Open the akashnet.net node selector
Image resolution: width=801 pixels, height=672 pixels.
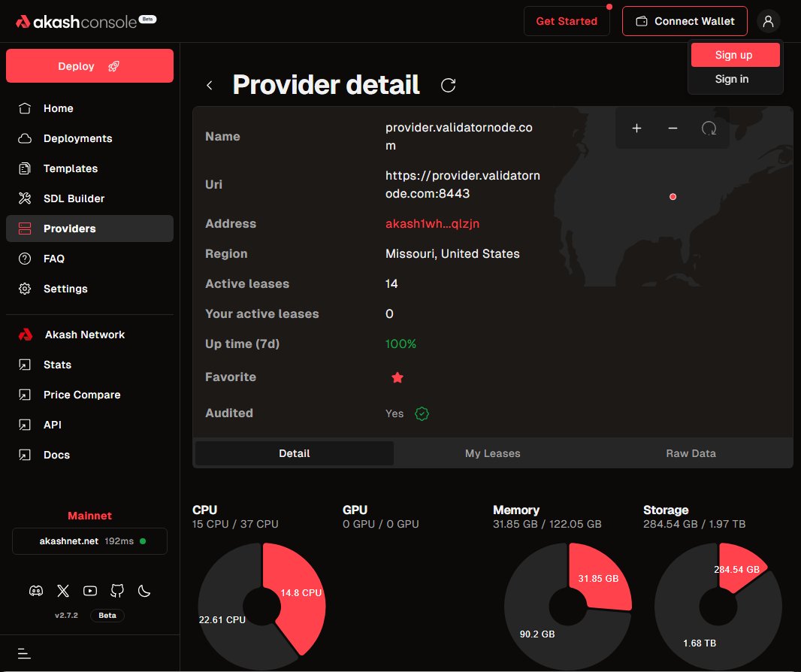pos(90,541)
